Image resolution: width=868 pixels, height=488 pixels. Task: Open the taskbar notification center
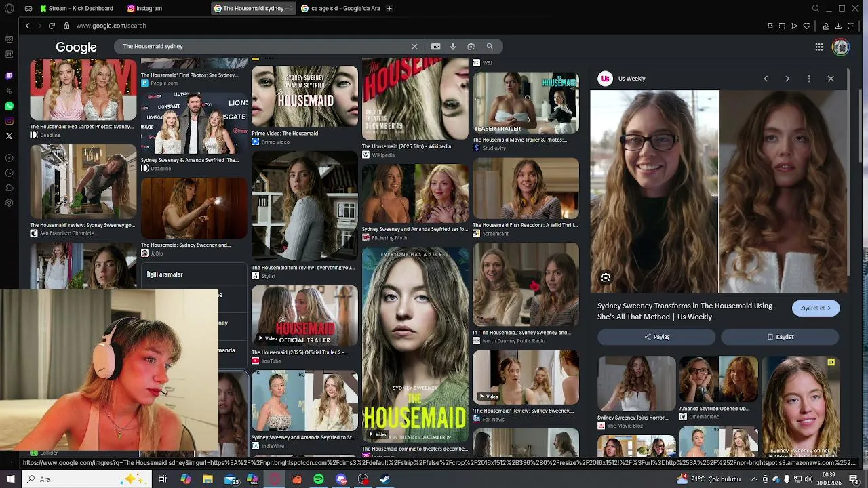point(854,479)
